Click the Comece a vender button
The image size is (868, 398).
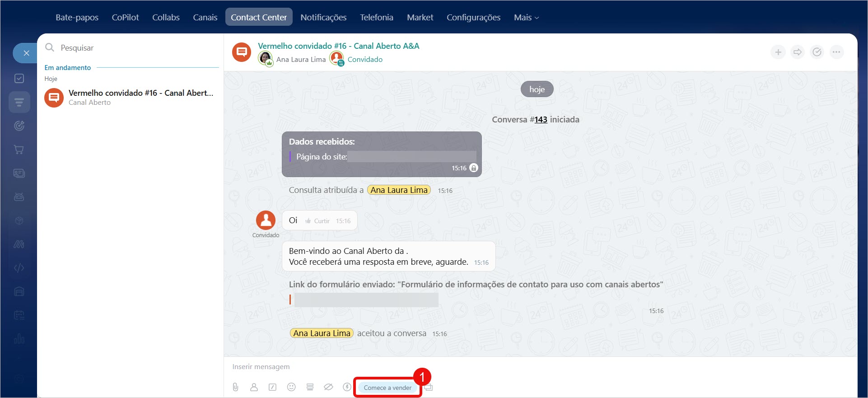pos(387,388)
